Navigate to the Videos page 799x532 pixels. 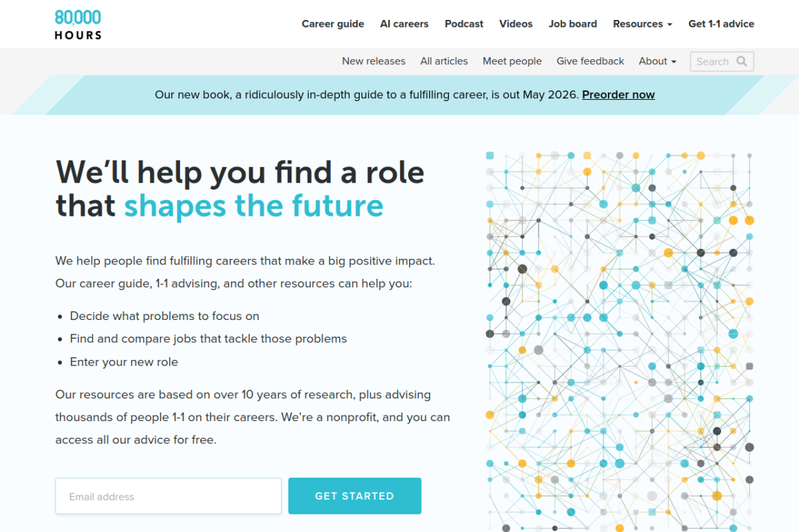(516, 24)
